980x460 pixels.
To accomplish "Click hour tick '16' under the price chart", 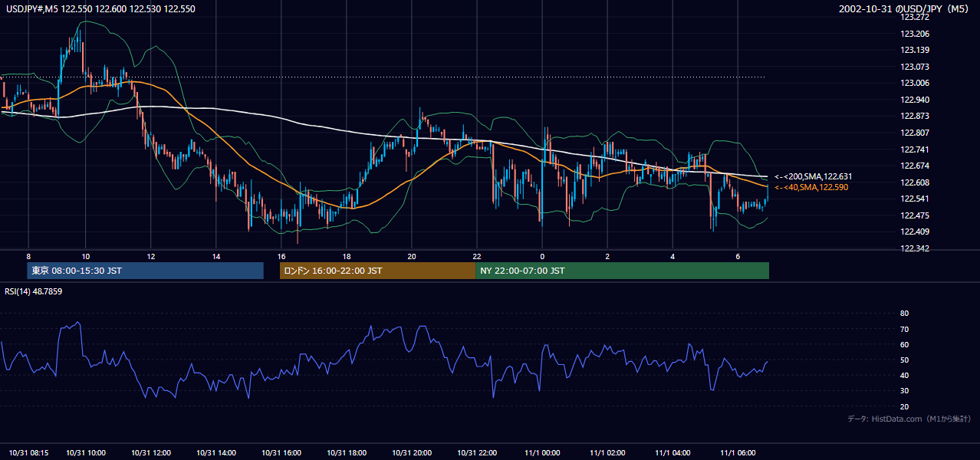I will point(281,256).
